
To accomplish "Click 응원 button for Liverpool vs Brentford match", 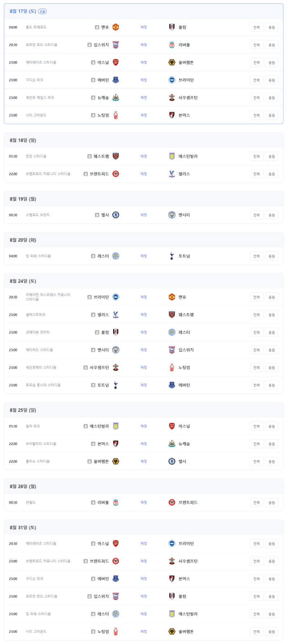I will [272, 503].
